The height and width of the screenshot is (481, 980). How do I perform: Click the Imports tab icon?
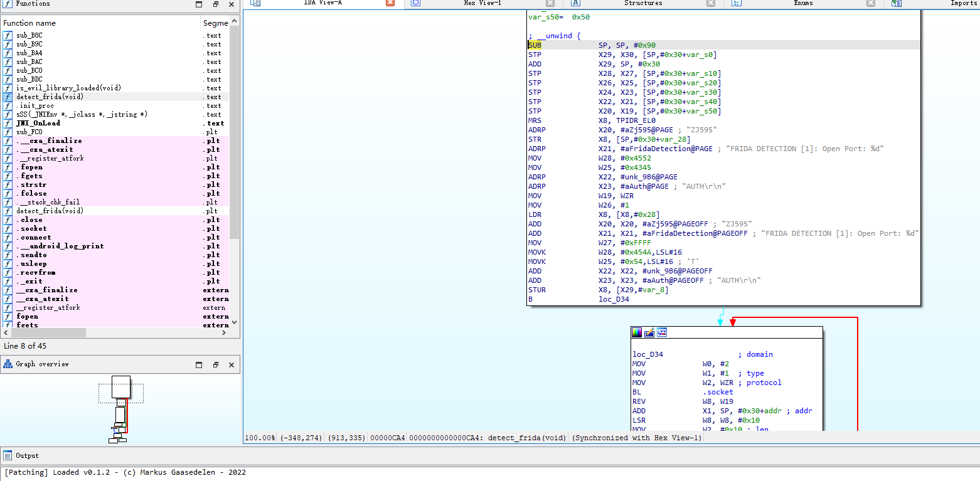coord(897,3)
